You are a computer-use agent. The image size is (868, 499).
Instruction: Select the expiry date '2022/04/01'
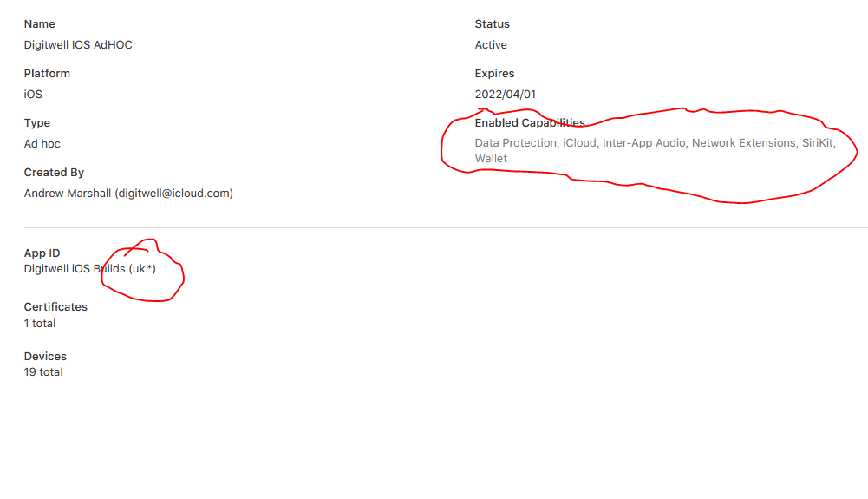(506, 94)
